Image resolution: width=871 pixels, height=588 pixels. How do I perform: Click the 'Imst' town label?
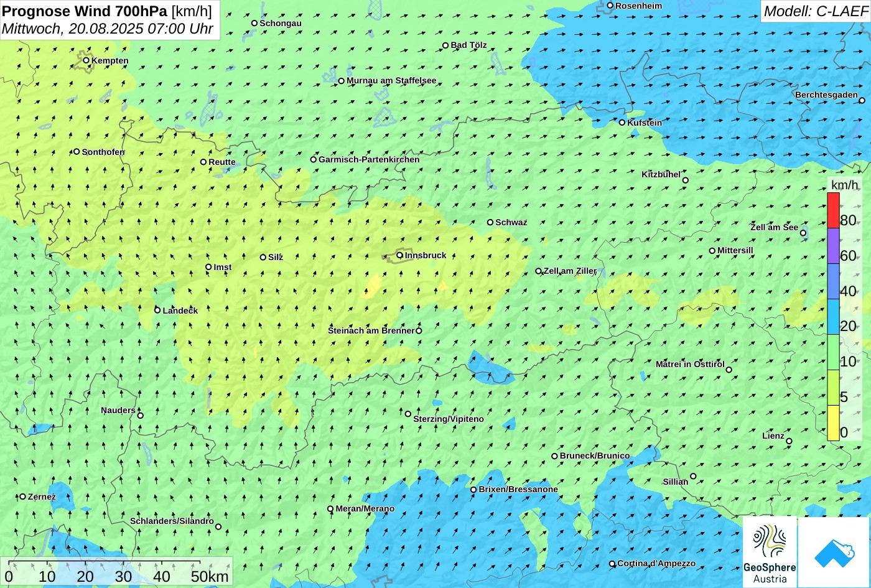click(x=223, y=267)
